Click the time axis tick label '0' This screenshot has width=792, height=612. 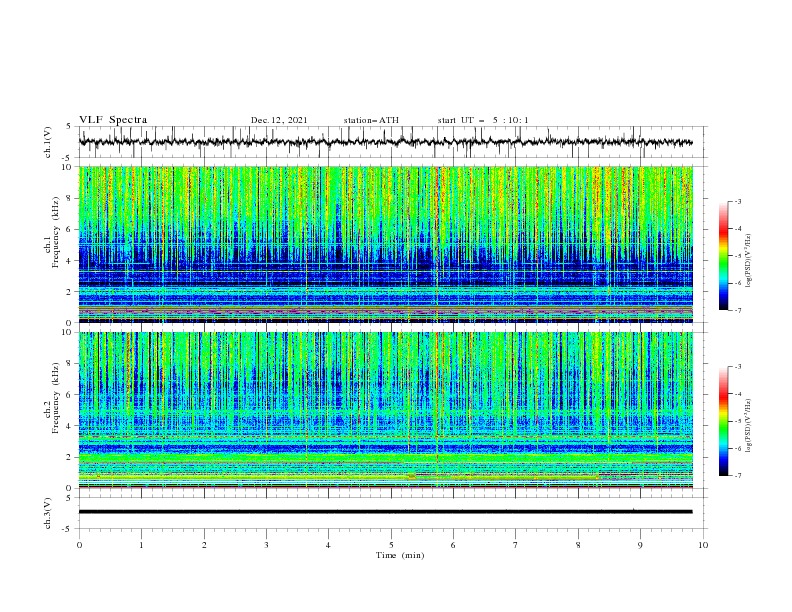click(79, 545)
